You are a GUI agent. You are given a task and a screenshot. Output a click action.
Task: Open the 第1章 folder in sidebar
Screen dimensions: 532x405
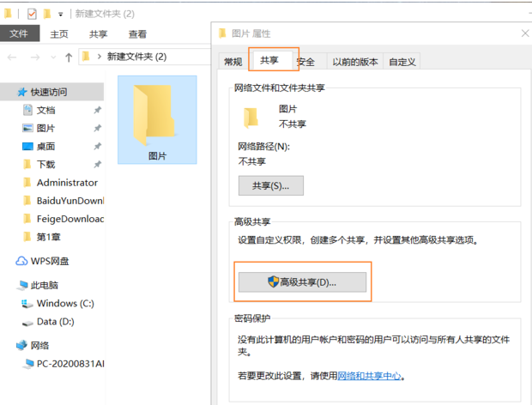click(49, 237)
